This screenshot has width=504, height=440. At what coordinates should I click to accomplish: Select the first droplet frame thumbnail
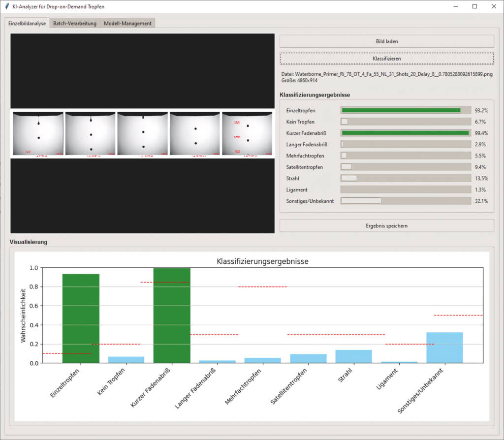point(38,133)
